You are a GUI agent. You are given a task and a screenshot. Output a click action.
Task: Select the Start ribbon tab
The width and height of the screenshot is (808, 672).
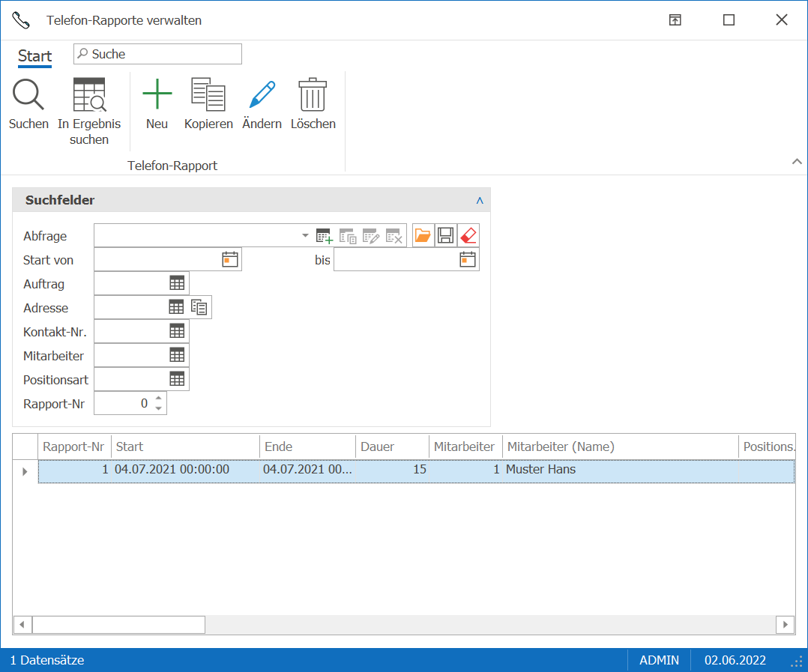pyautogui.click(x=35, y=56)
